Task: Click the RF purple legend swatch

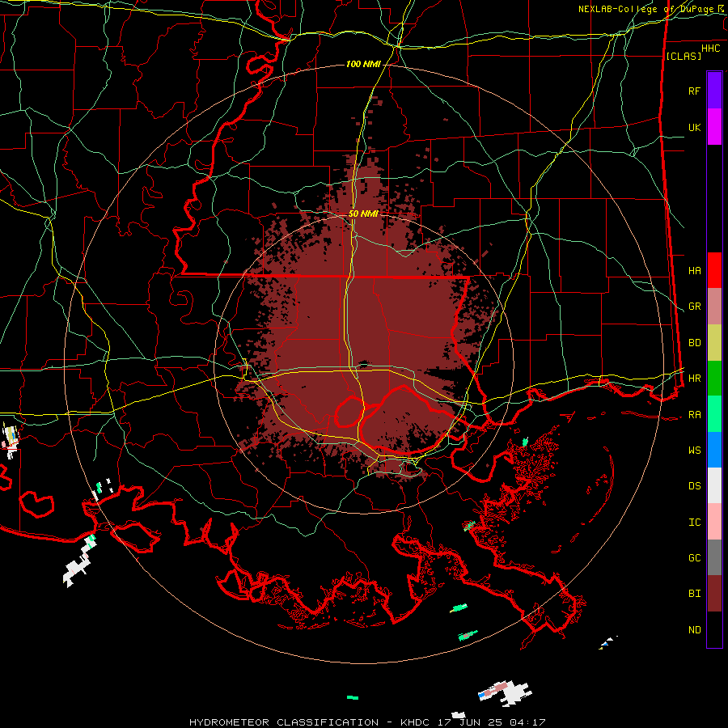Action: 714,91
